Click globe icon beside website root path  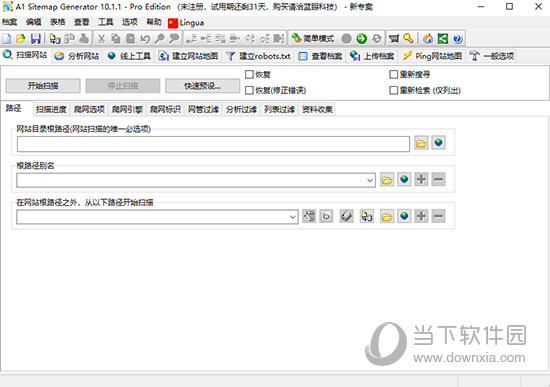click(x=438, y=143)
